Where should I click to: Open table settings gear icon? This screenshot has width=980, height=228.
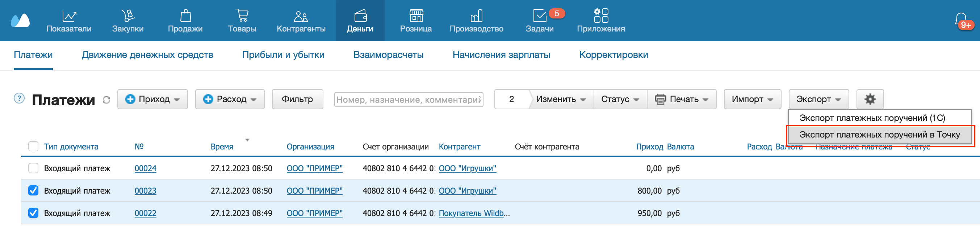coord(870,99)
